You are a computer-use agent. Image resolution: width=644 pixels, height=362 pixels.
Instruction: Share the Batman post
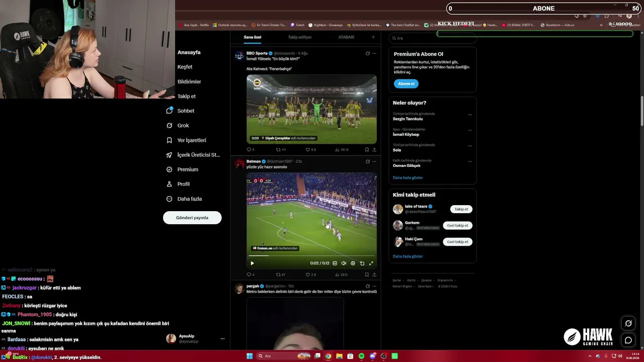[374, 275]
